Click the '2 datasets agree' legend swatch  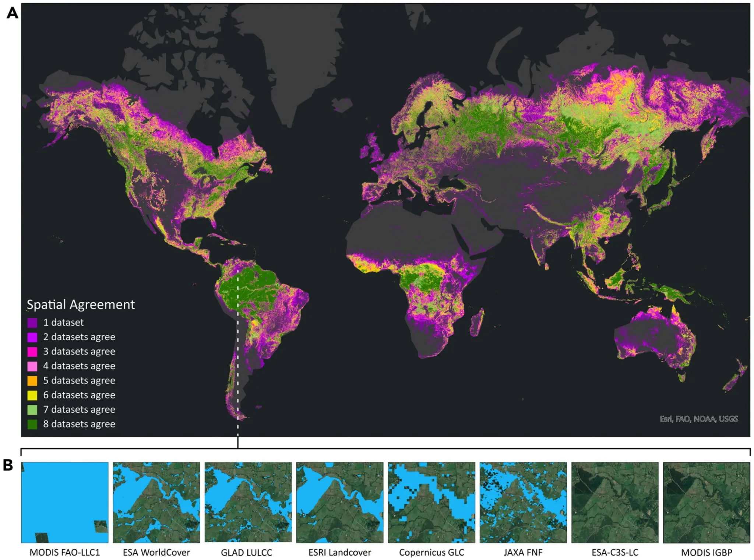(x=32, y=337)
